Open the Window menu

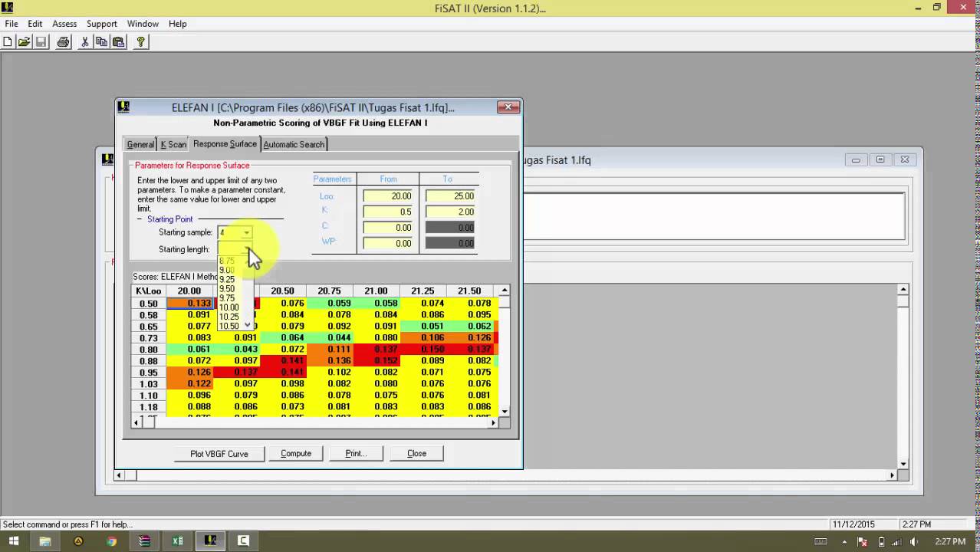[143, 24]
